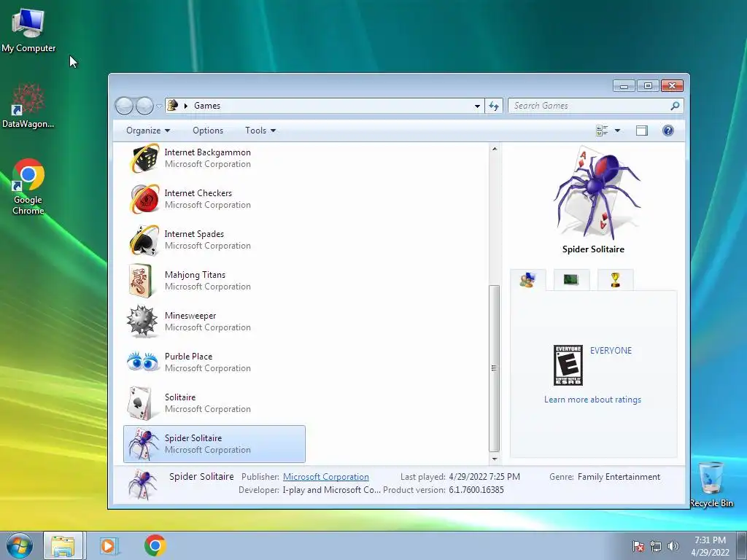
Task: Click the ESRB Everyone rating badge
Action: tap(568, 365)
